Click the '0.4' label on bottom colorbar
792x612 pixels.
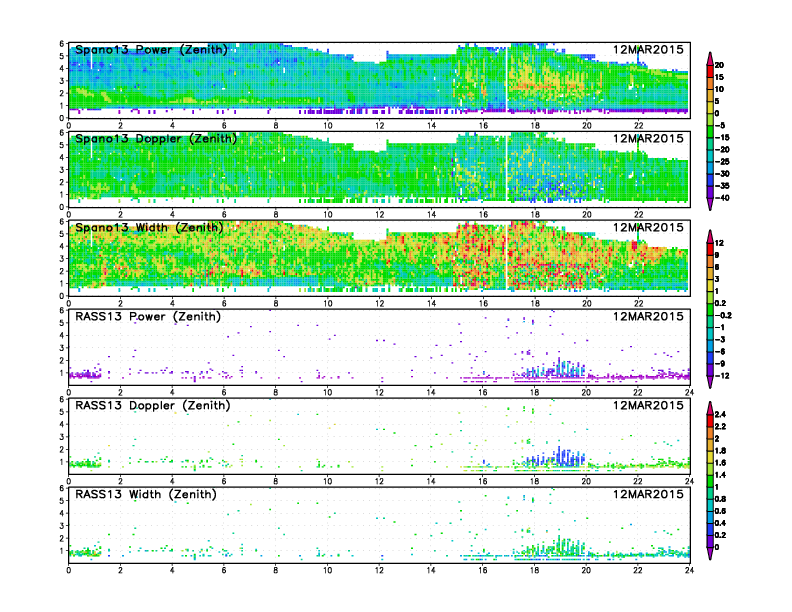720,523
